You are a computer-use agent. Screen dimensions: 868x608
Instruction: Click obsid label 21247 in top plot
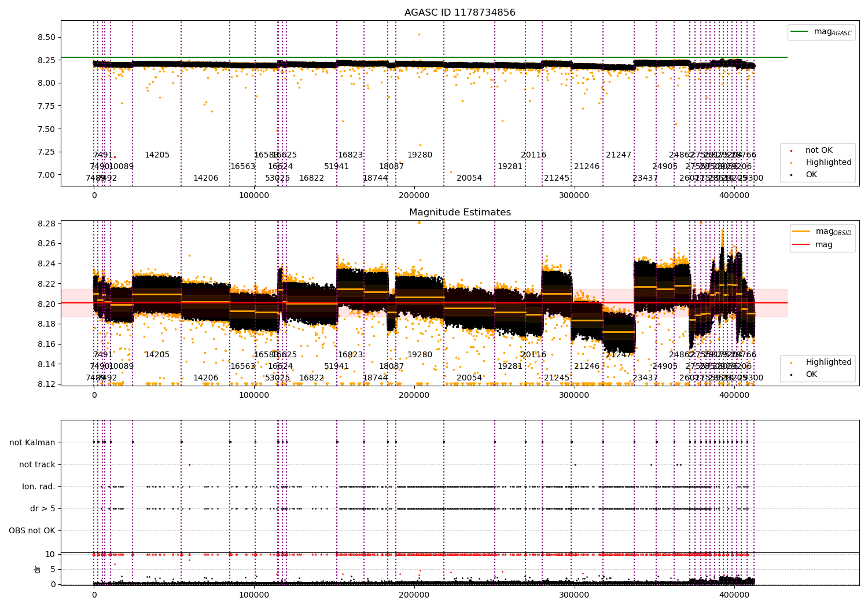point(619,155)
